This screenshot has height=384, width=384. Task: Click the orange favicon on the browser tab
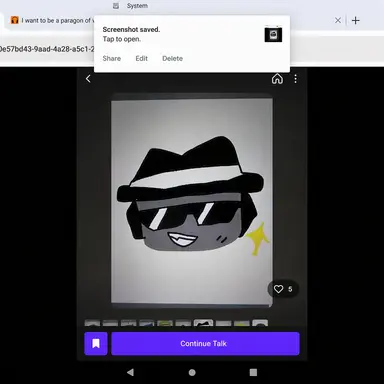click(14, 20)
